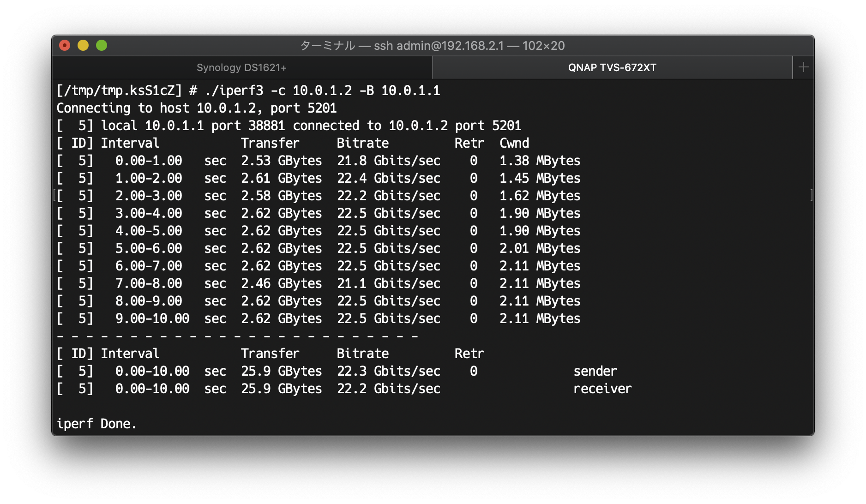Click the 6.00-7.00 interval row
Image resolution: width=866 pixels, height=504 pixels.
[319, 266]
